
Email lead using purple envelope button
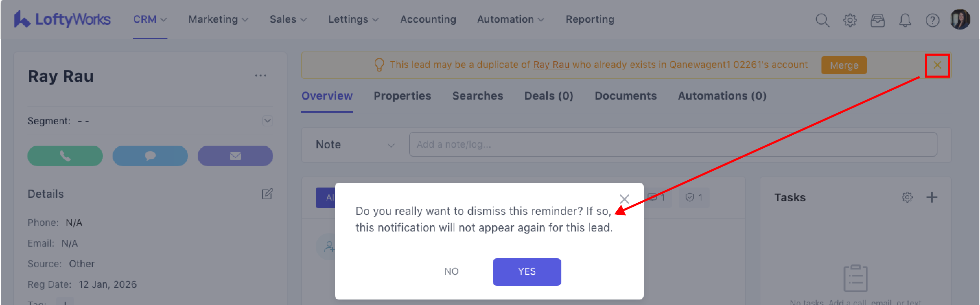click(235, 156)
